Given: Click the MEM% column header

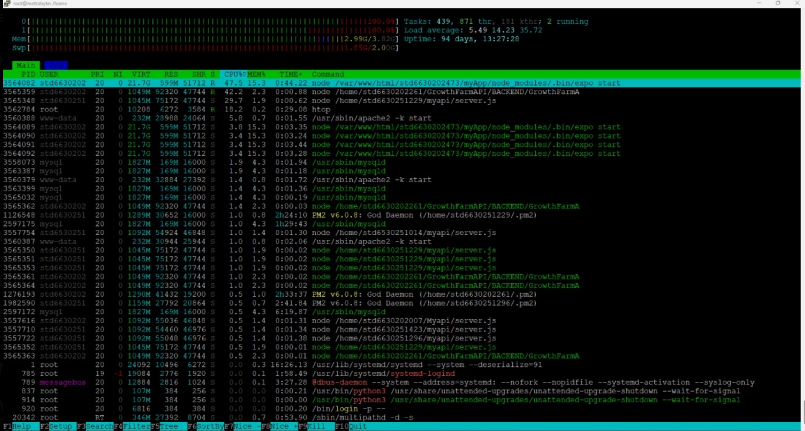Looking at the screenshot, I should pyautogui.click(x=256, y=74).
